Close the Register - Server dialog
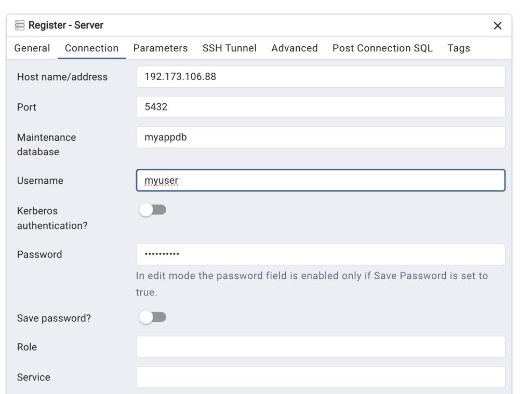532x394 pixels. pos(497,26)
